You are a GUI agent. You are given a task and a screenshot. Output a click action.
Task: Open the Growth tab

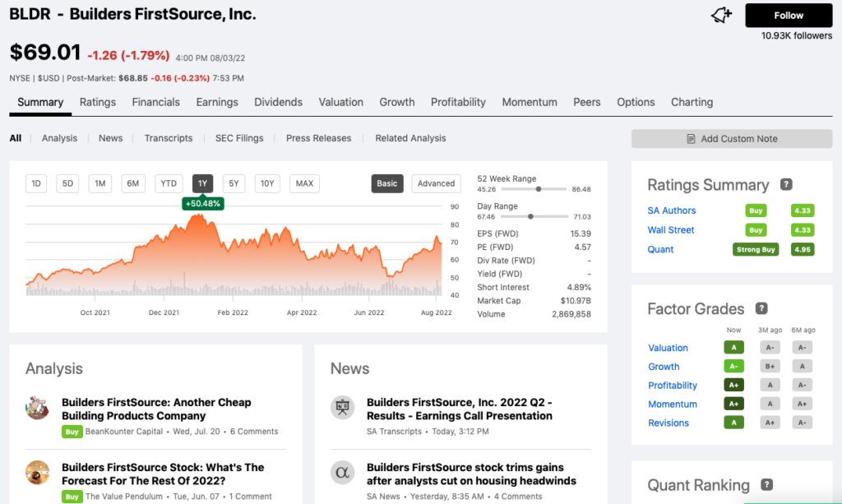(x=397, y=102)
